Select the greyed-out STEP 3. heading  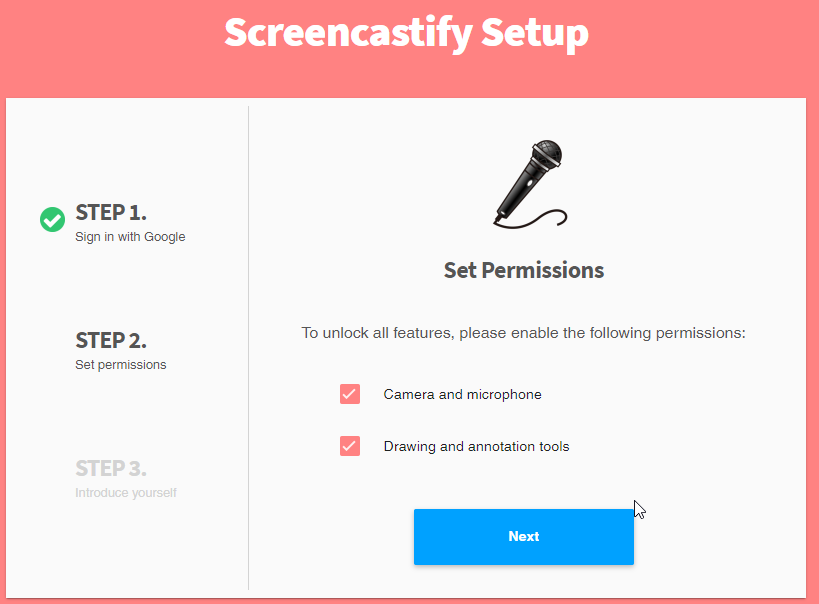[111, 468]
